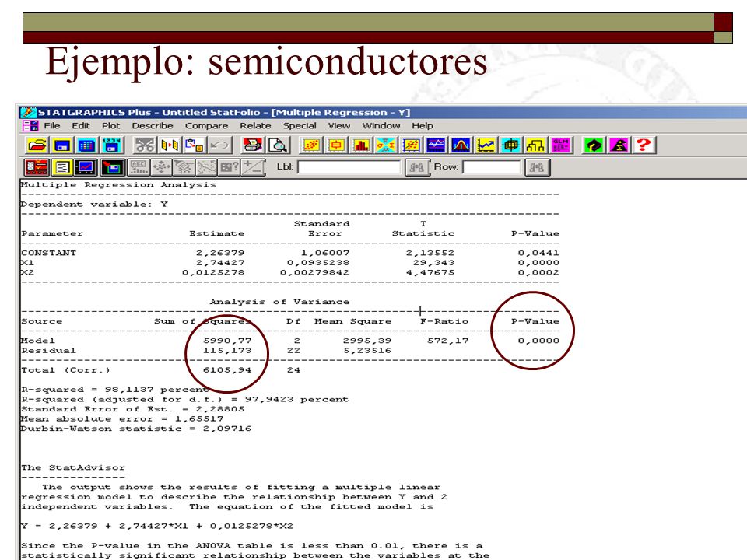Open the forecasting trend line icon
Screen dimensions: 747x560
pos(486,145)
